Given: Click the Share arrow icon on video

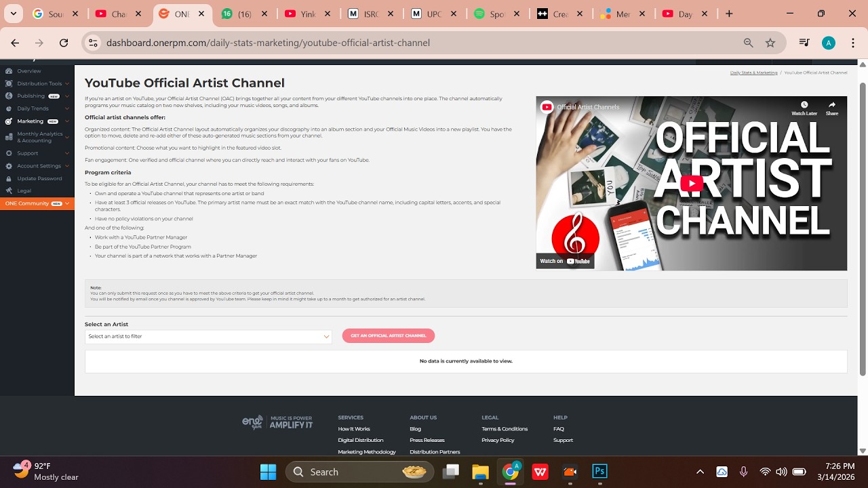Looking at the screenshot, I should (x=832, y=105).
